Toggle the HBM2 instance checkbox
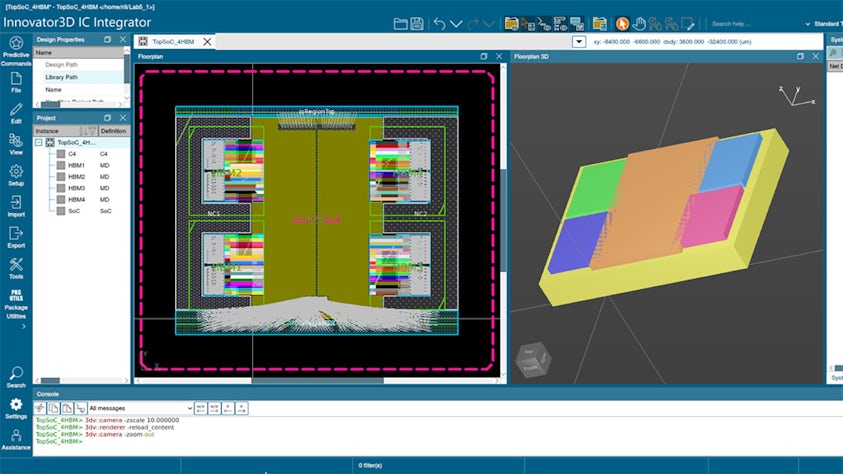The height and width of the screenshot is (474, 843). coord(61,177)
